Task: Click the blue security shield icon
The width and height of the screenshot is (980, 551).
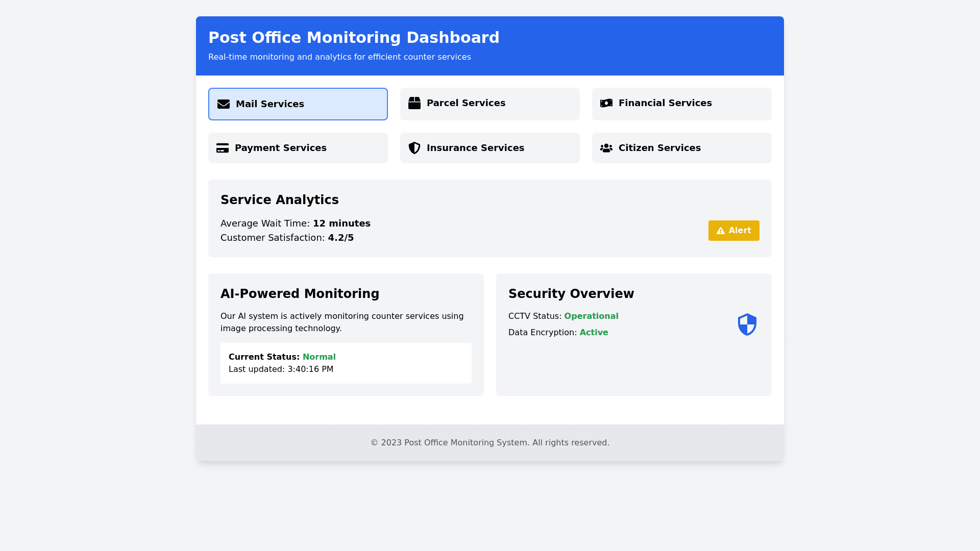Action: click(x=747, y=324)
